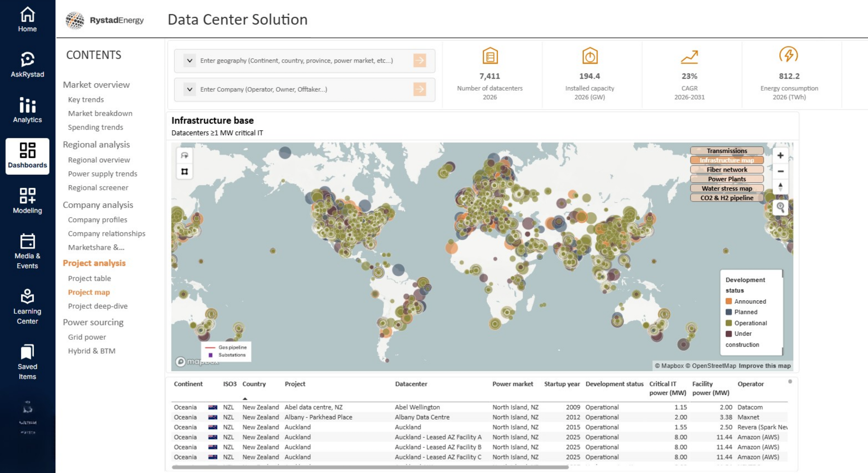This screenshot has width=868, height=473.
Task: Open Grid power link
Action: click(87, 337)
